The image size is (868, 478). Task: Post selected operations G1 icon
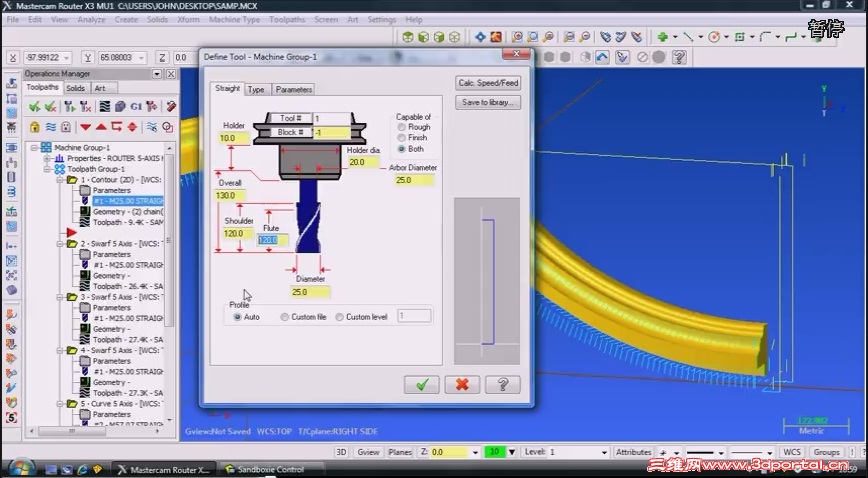pyautogui.click(x=136, y=106)
